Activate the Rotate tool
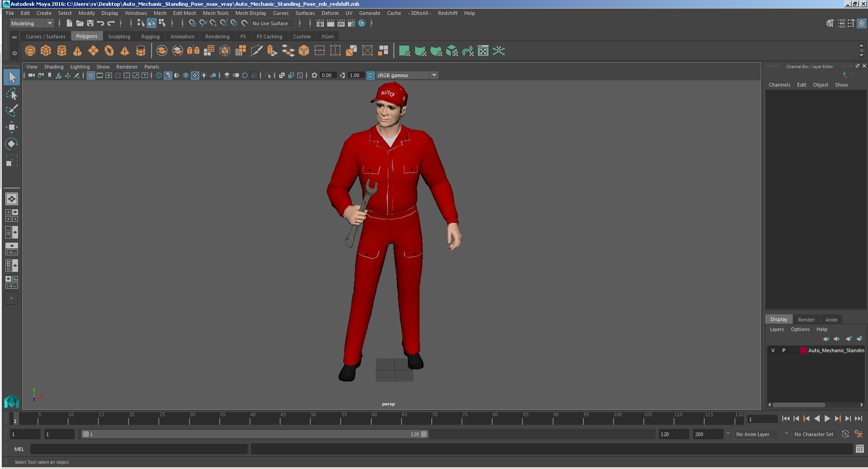The height and width of the screenshot is (469, 868). (12, 144)
